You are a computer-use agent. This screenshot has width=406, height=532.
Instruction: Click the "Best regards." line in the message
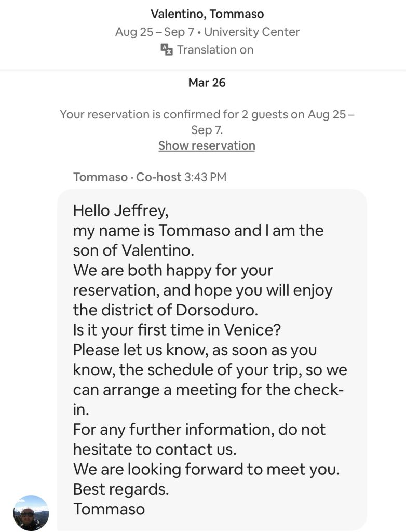tap(121, 489)
